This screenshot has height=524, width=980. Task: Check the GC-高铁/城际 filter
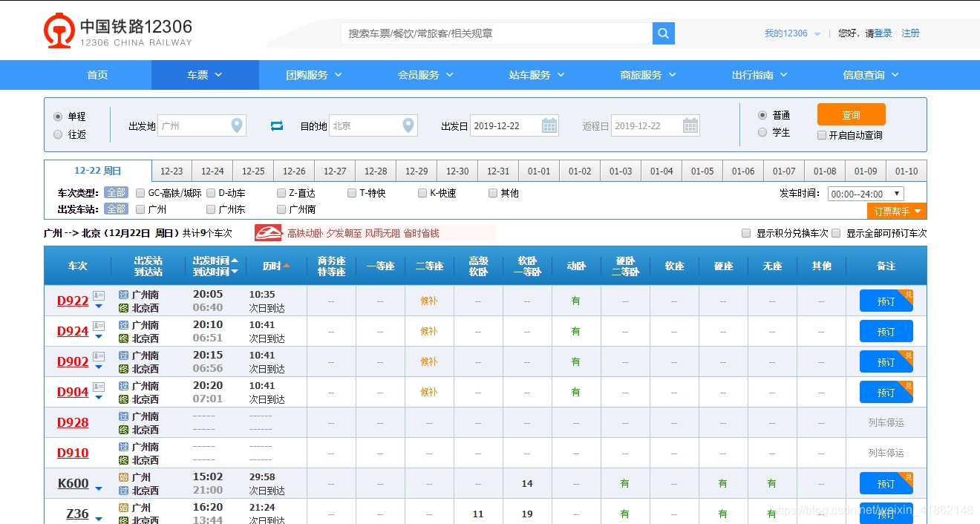[140, 193]
